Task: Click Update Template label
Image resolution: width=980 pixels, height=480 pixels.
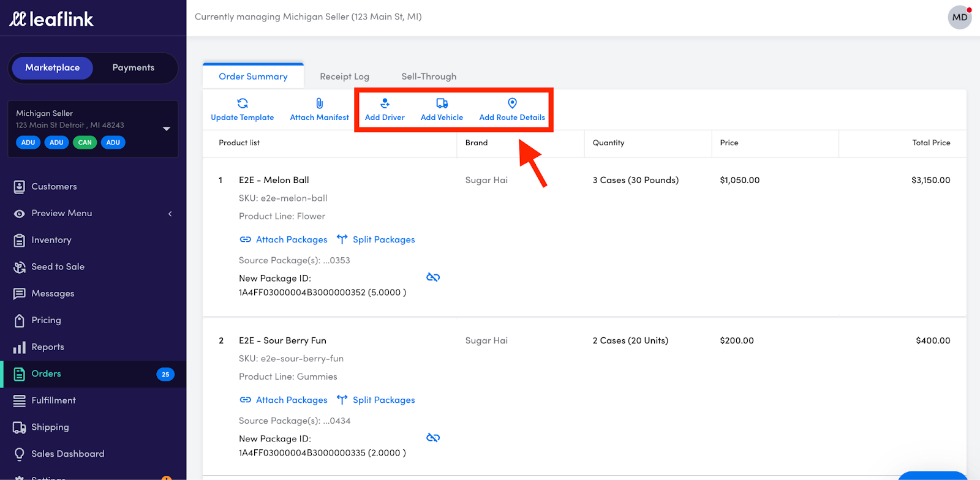Action: pyautogui.click(x=243, y=118)
